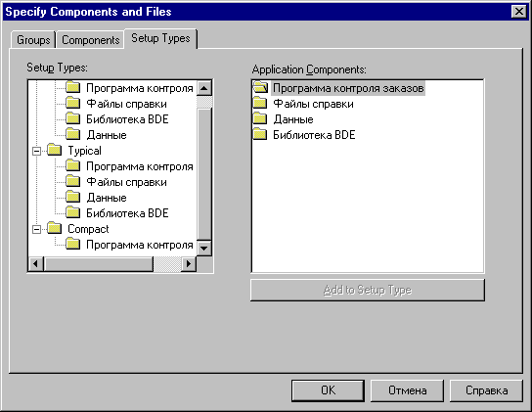Select Данные under the Typical node
The height and width of the screenshot is (412, 532).
pos(107,198)
